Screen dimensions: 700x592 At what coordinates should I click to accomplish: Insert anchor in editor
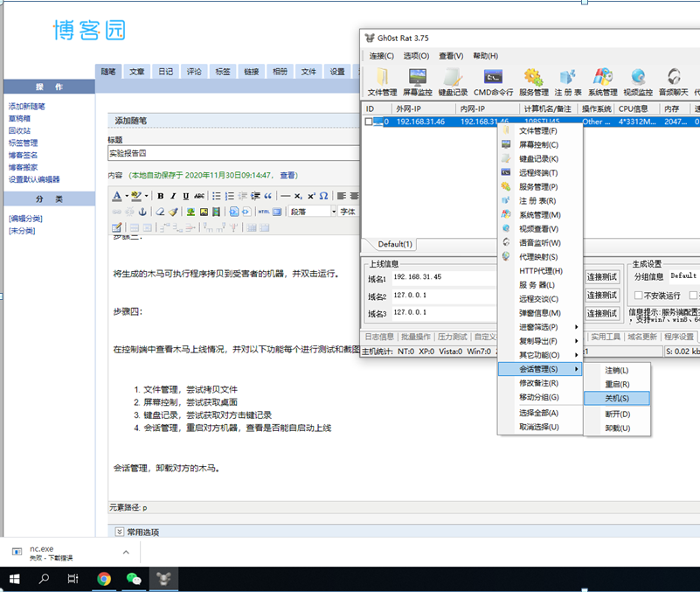[x=142, y=212]
